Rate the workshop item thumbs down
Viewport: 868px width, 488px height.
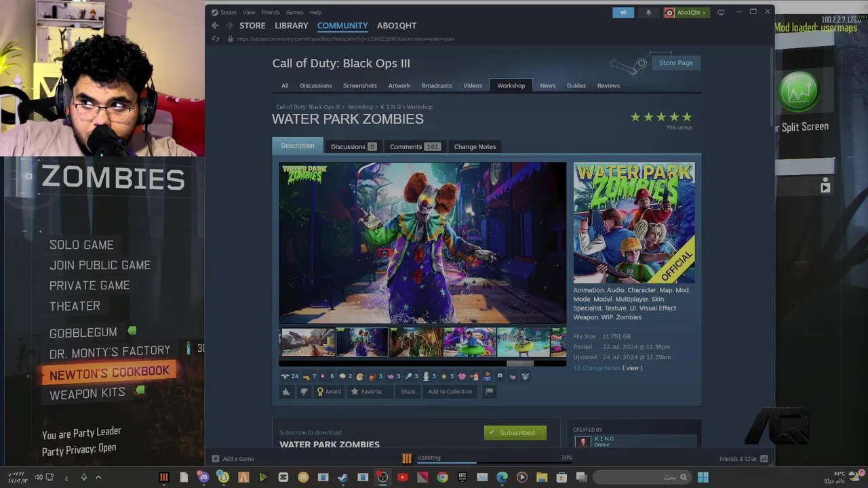(304, 391)
